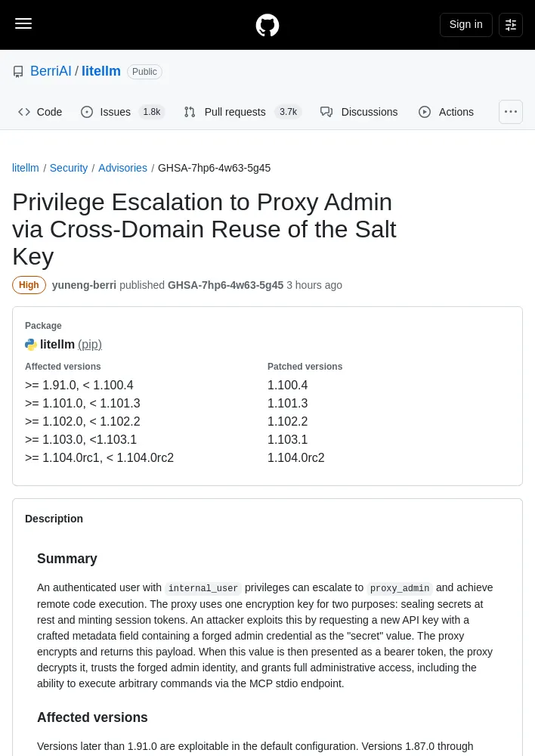Open the Discussions tab
This screenshot has height=756, width=535.
click(x=359, y=112)
